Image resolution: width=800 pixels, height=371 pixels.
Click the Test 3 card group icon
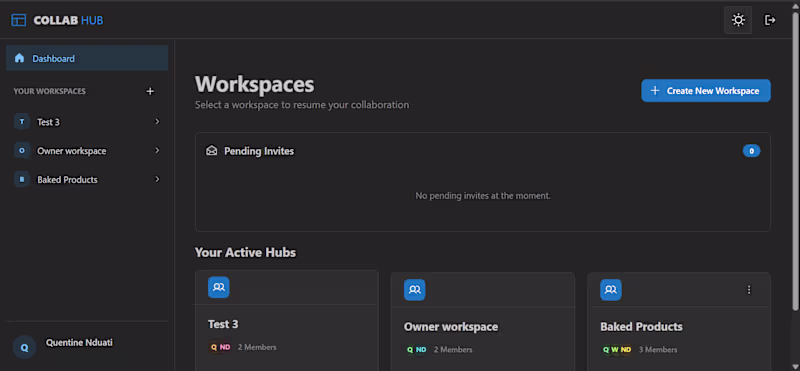click(219, 287)
